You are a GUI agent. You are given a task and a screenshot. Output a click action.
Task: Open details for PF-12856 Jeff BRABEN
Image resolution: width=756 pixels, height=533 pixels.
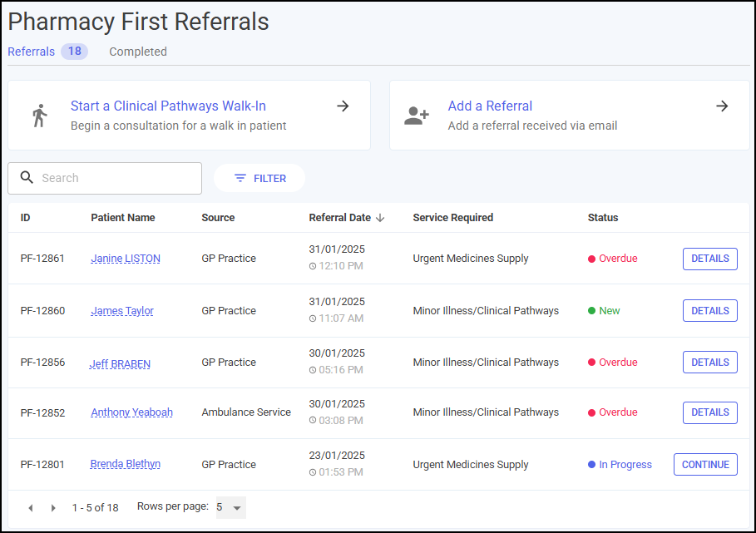point(709,363)
